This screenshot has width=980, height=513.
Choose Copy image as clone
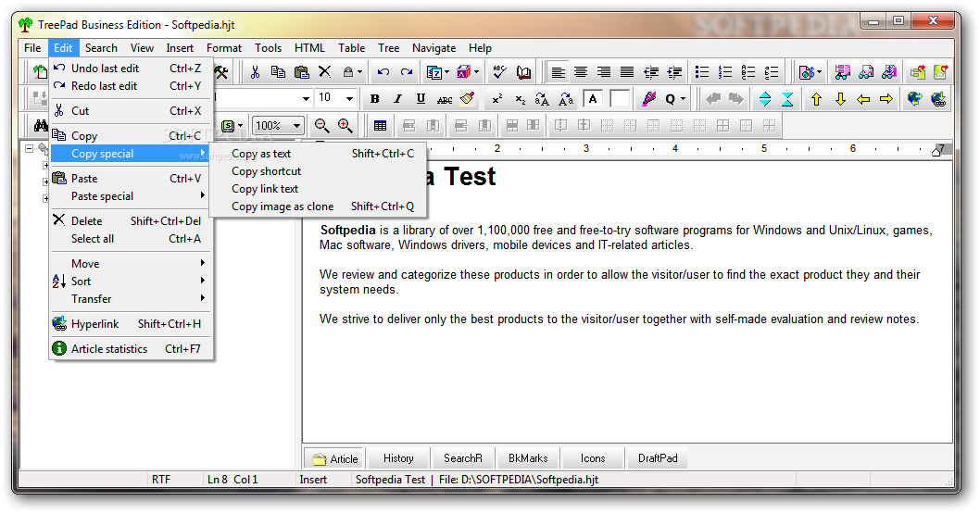[318, 206]
